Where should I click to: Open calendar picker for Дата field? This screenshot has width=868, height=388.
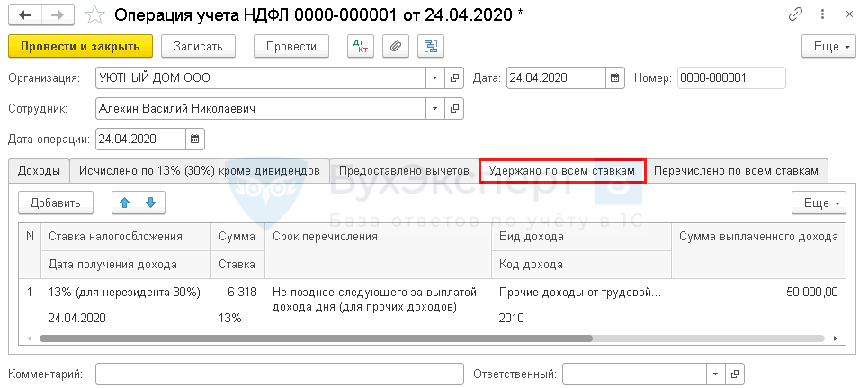click(x=615, y=77)
